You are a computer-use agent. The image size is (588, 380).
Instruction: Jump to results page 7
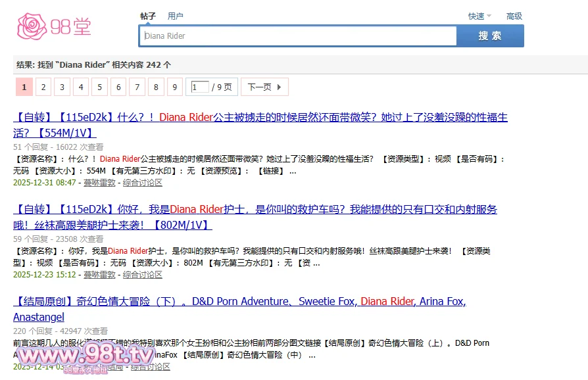click(137, 87)
